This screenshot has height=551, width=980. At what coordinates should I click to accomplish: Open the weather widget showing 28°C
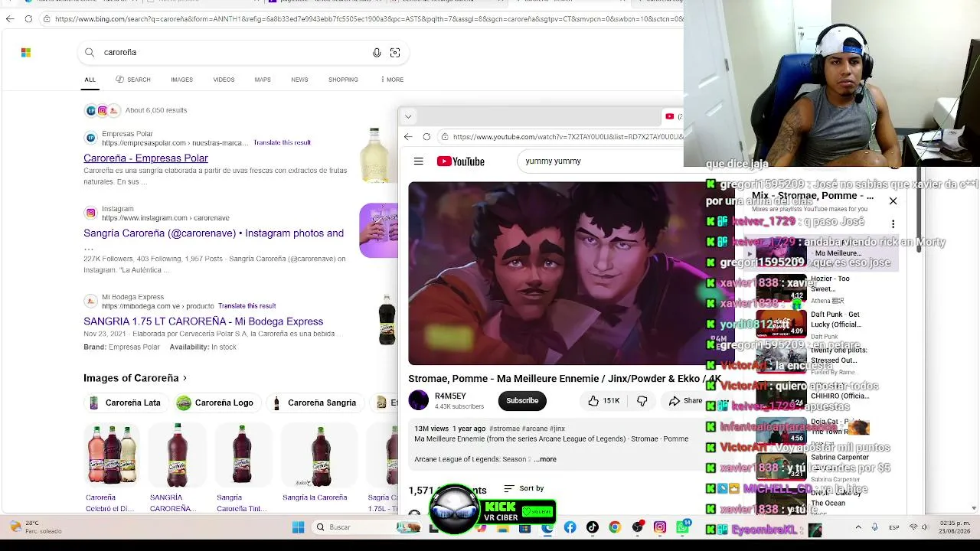pos(34,527)
